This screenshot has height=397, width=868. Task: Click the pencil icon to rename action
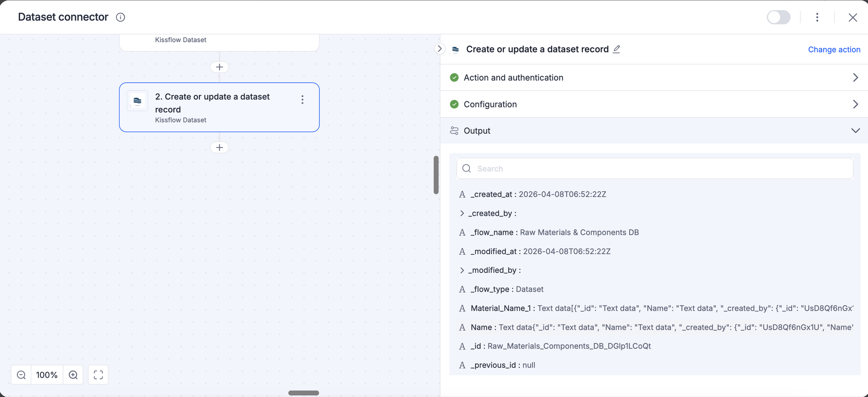(617, 49)
